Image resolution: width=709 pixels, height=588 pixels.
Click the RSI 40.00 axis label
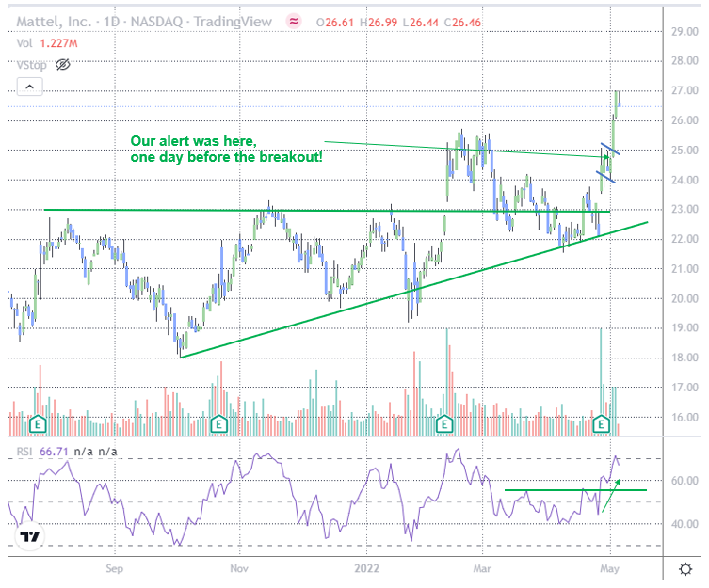point(685,524)
